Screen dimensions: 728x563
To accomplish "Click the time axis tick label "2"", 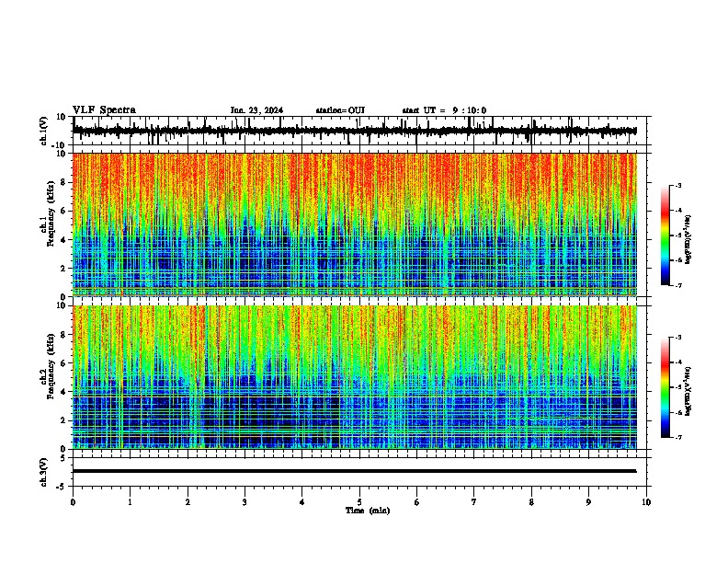I will 188,502.
